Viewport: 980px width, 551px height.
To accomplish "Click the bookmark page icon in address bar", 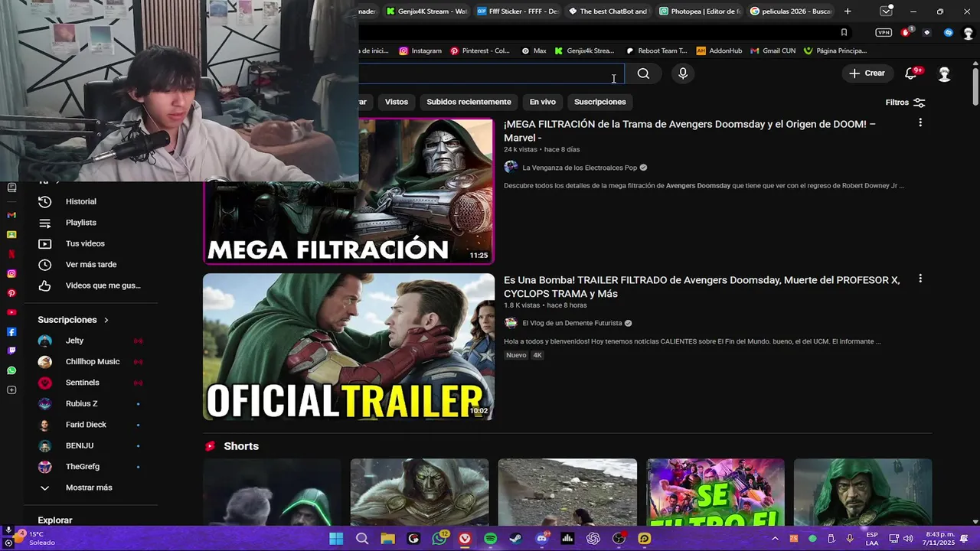I will [x=844, y=32].
